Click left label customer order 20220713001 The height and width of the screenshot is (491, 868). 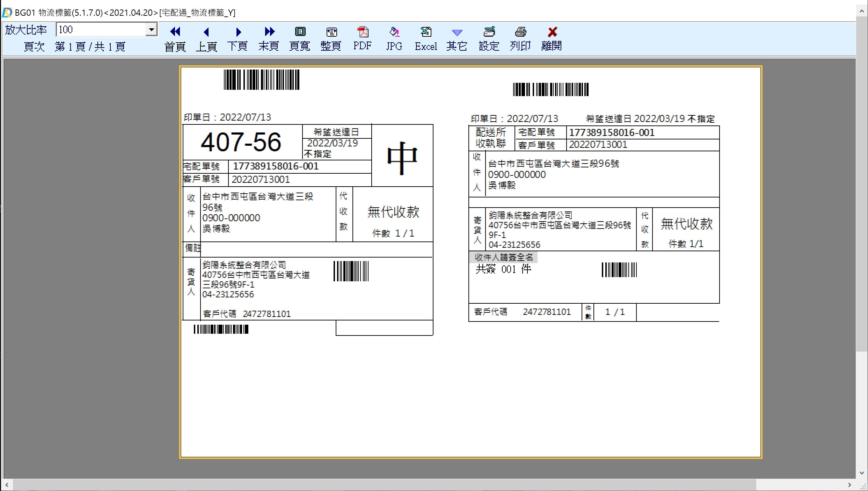[261, 179]
